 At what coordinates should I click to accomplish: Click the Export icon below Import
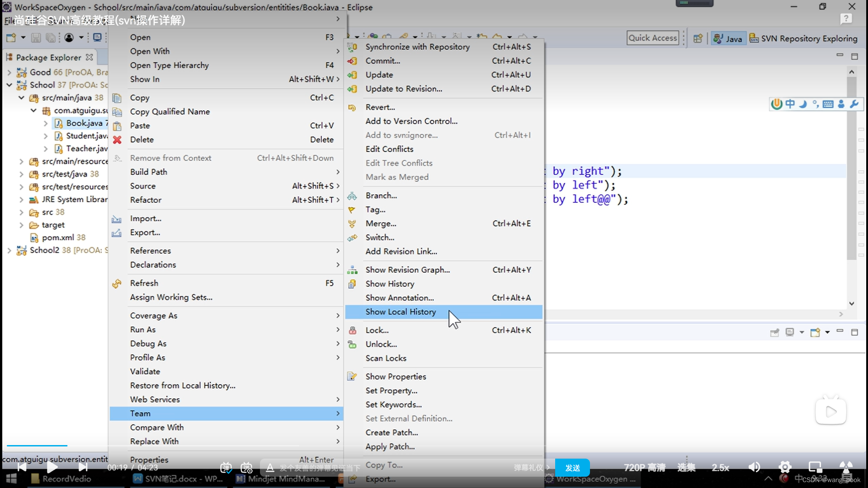(117, 233)
